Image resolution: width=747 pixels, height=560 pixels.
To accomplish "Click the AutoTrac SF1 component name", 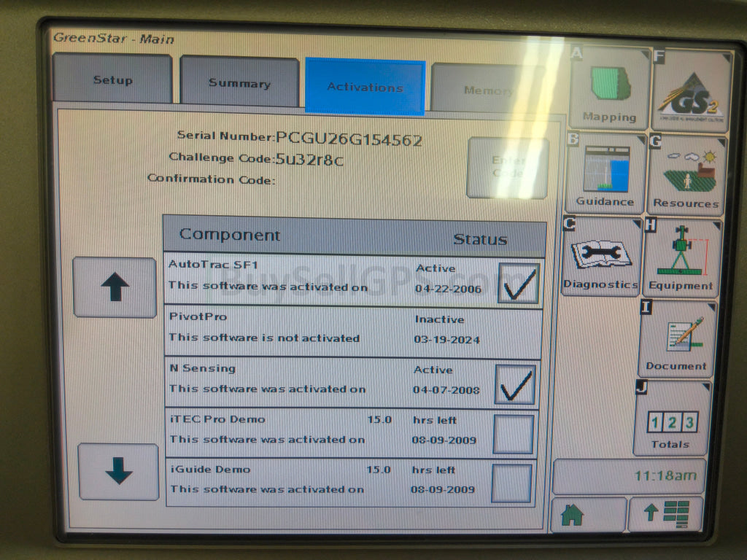I will point(213,264).
